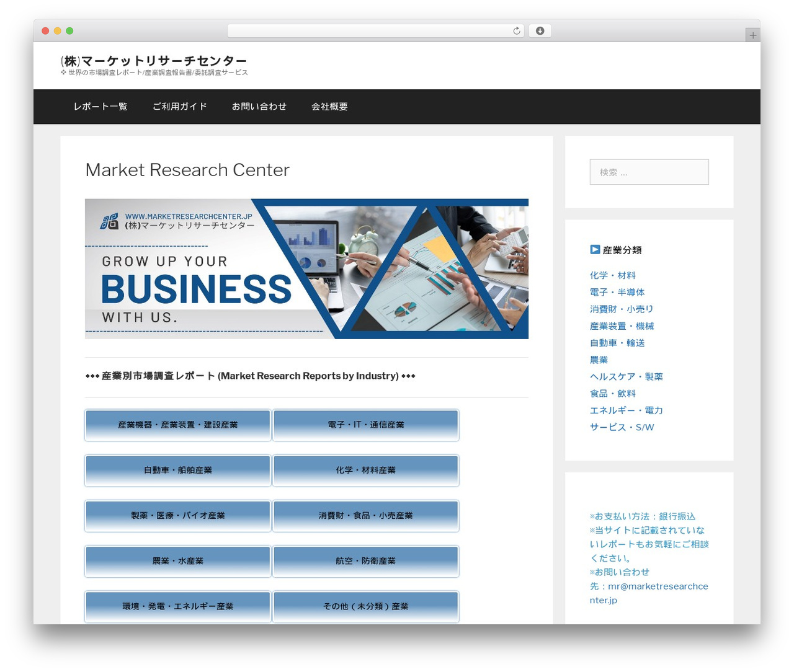Click the 電子・IT・通信産業 button

click(366, 425)
